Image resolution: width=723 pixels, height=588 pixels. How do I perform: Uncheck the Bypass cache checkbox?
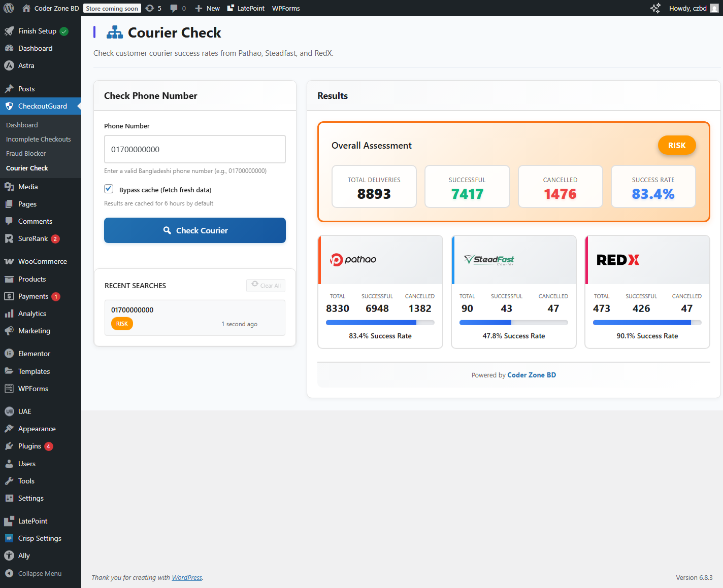[109, 188]
